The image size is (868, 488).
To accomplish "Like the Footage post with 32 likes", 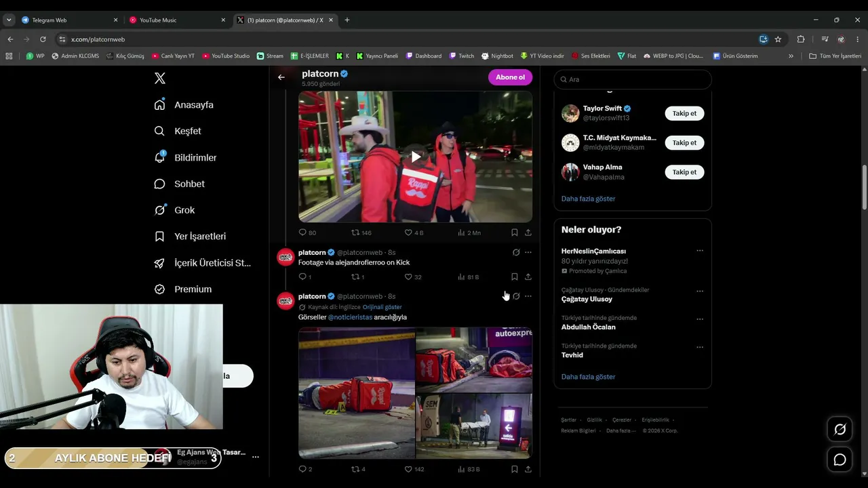I will [x=413, y=277].
